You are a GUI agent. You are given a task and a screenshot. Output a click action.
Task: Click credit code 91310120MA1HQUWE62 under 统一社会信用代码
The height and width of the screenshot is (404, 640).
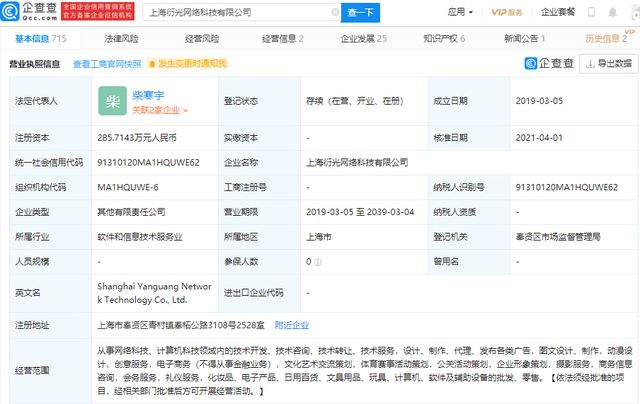(x=148, y=162)
